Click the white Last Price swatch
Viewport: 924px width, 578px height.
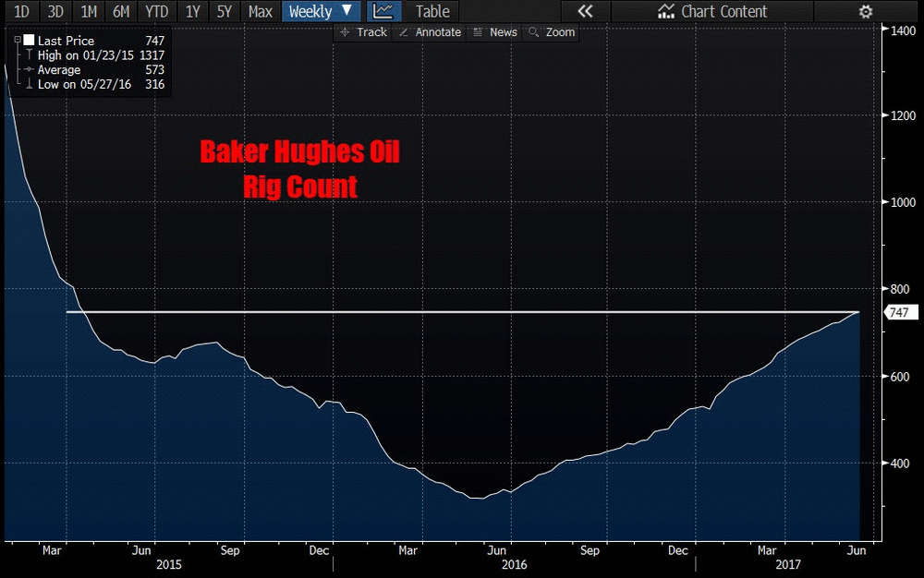click(29, 40)
